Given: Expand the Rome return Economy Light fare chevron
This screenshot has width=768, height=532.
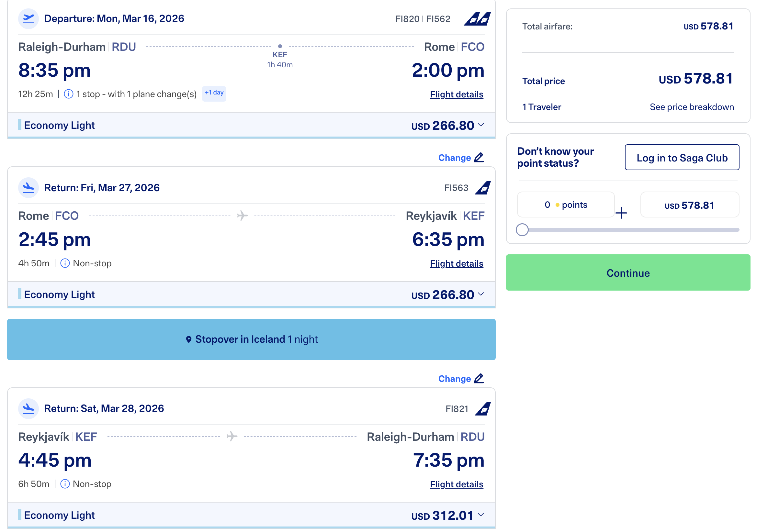Looking at the screenshot, I should [x=480, y=294].
